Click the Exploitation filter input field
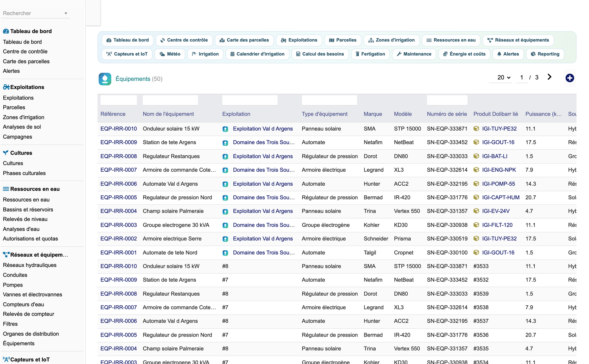Screen dimensions: 589x364 tap(250, 100)
